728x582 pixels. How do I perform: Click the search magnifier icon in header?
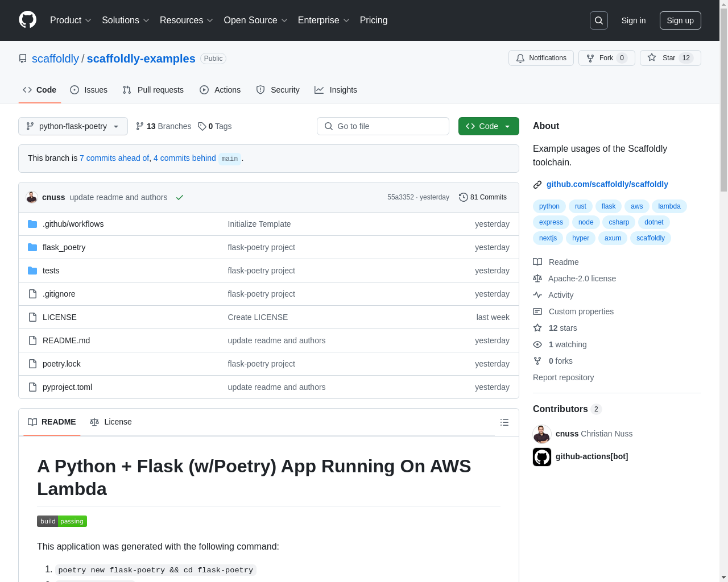pyautogui.click(x=599, y=20)
